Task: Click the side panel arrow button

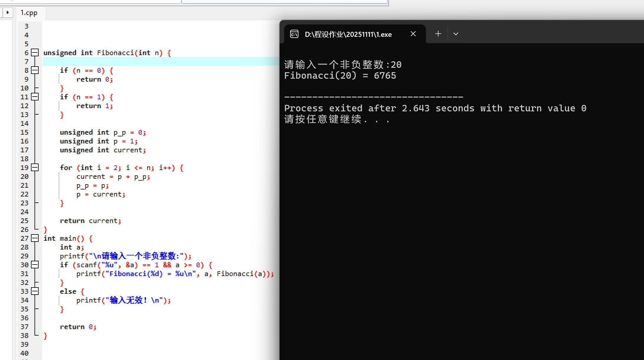Action: [8, 12]
